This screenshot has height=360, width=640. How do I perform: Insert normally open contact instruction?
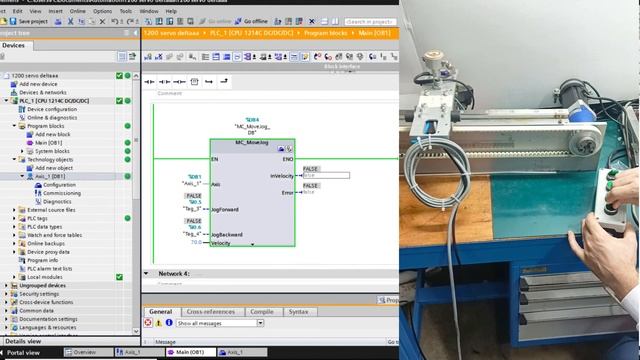[x=149, y=82]
